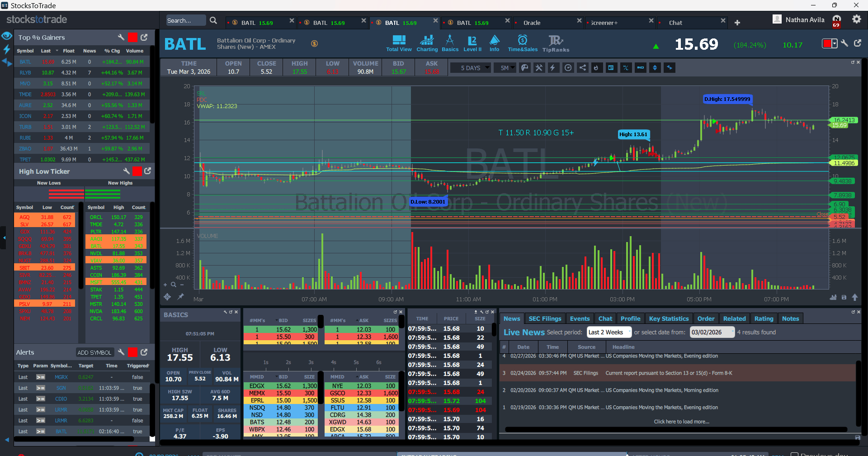Open the Info module icon
Screen dimensions: 868x456
tap(495, 43)
